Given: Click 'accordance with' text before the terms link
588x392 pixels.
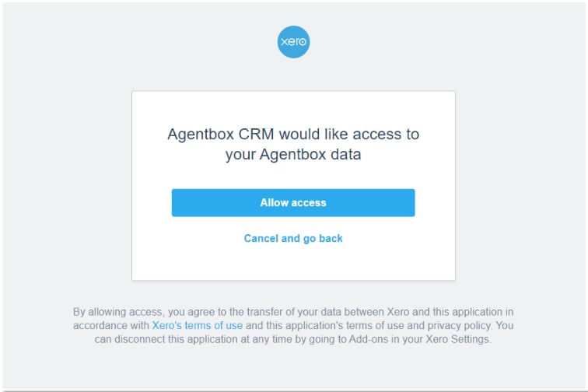Looking at the screenshot, I should click(111, 325).
